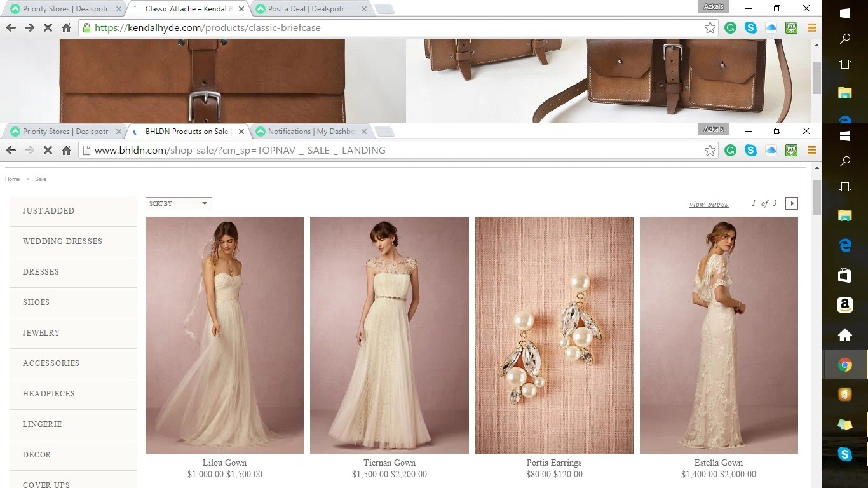The image size is (868, 488).
Task: Open Grammarly extension in Kendal Hyde window
Action: coord(730,27)
